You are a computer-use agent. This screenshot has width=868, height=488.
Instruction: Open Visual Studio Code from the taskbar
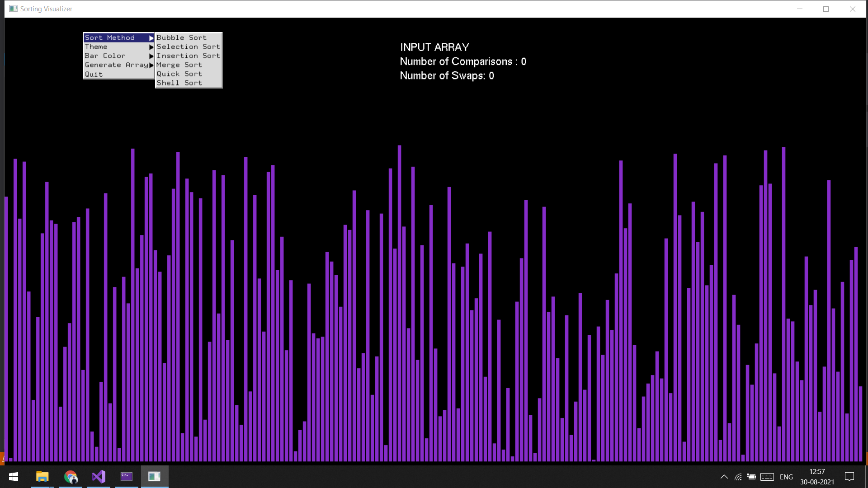99,476
